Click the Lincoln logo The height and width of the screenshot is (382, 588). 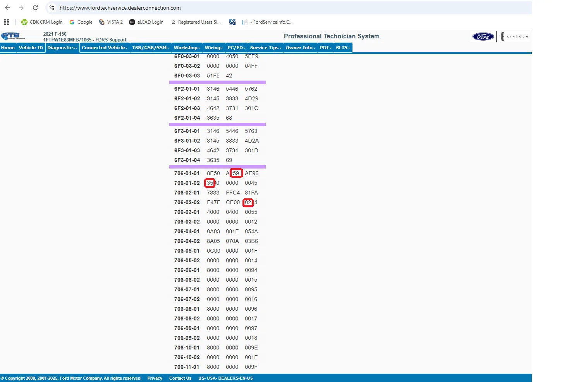(x=514, y=37)
